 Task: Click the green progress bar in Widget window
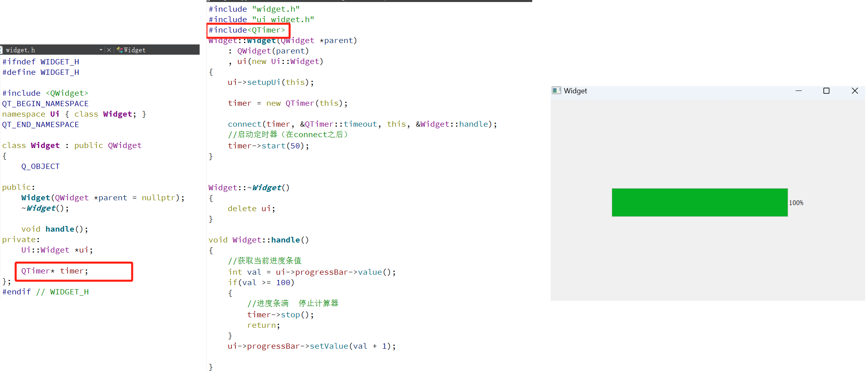[x=700, y=202]
